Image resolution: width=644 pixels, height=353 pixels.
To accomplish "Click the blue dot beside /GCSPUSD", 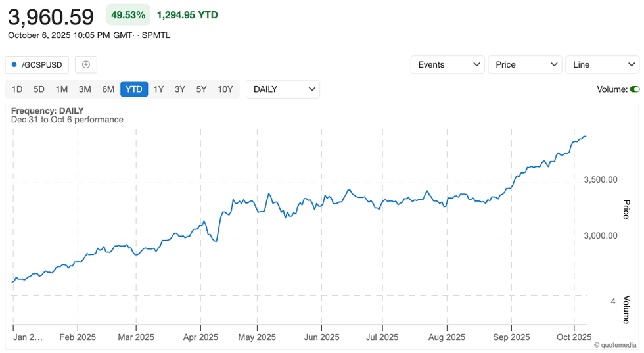I will pos(14,64).
